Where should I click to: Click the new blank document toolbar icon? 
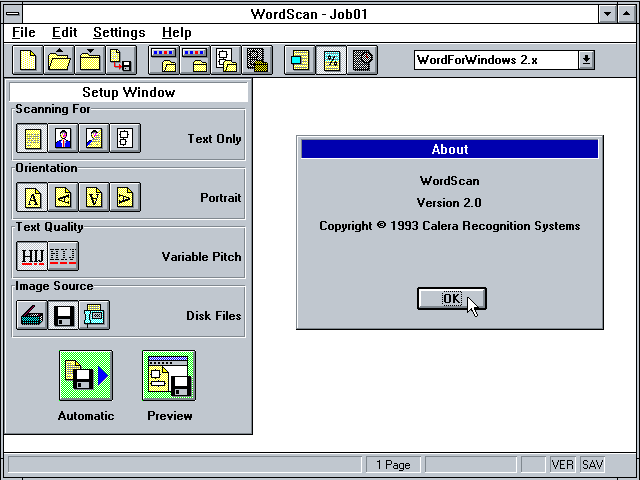pos(28,60)
